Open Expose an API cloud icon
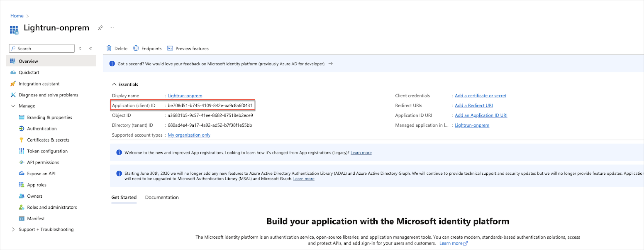The image size is (644, 250). click(22, 173)
